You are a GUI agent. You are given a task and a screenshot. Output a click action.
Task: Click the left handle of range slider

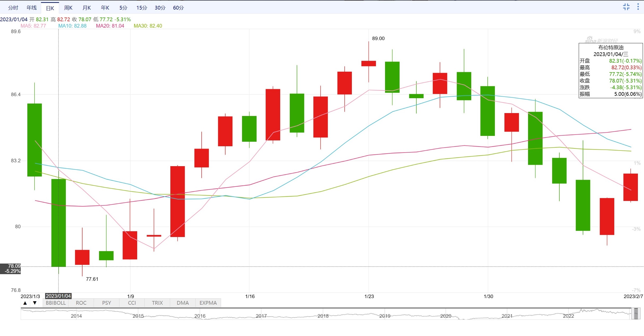coord(633,314)
